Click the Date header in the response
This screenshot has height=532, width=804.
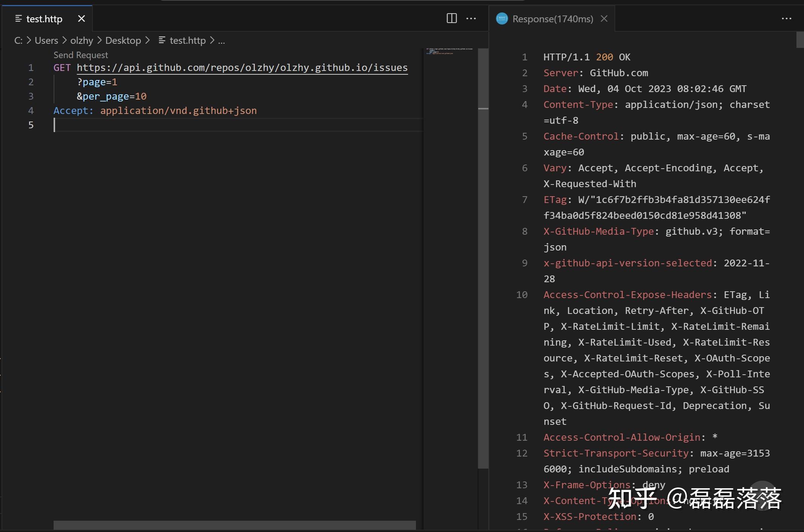point(555,89)
